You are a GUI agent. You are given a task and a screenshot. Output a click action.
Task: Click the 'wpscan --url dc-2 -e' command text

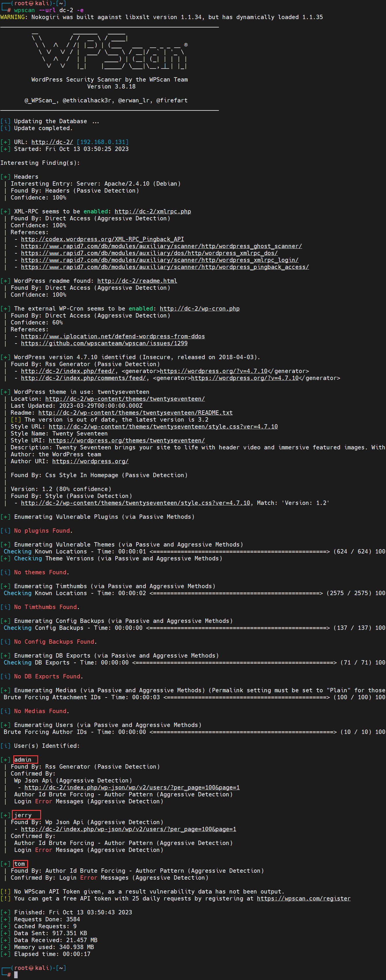(49, 10)
